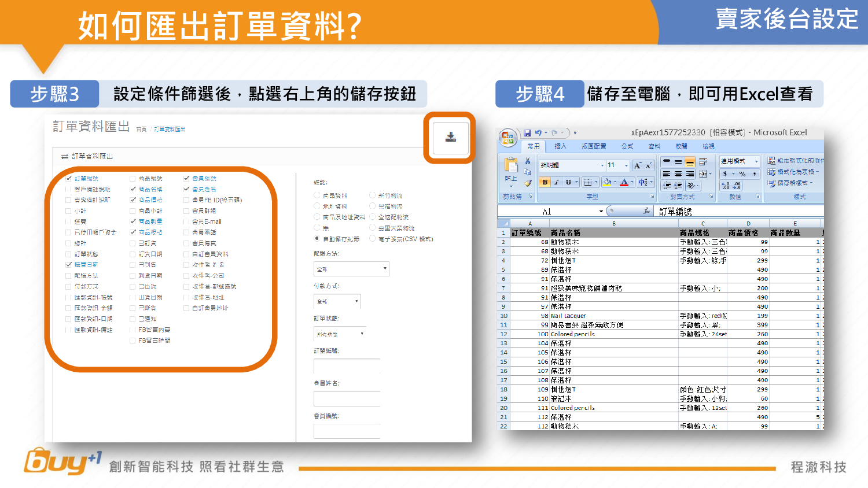Open the 公式 ribbon tab
868x488 pixels.
627,147
